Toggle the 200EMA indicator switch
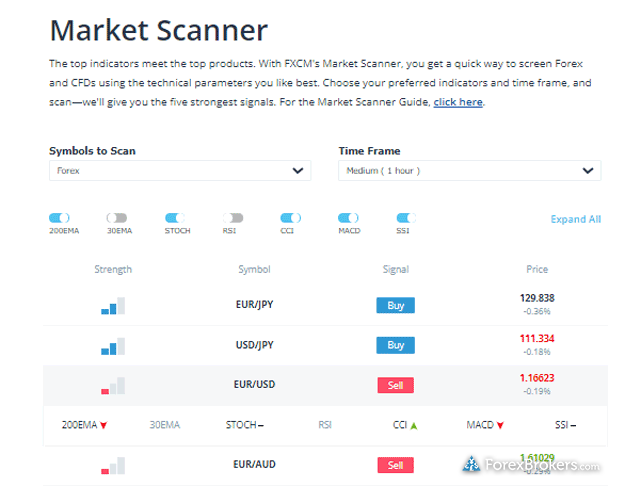The width and height of the screenshot is (625, 487). [59, 218]
